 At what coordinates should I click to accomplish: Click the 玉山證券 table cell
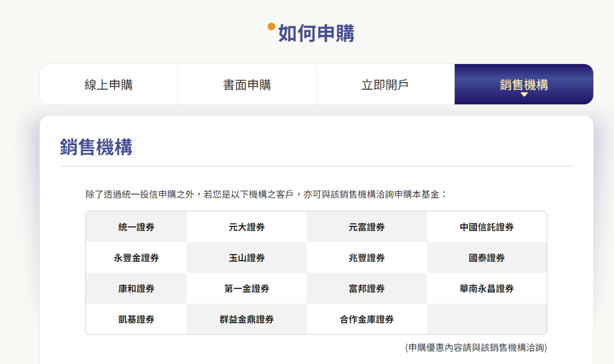(x=247, y=258)
